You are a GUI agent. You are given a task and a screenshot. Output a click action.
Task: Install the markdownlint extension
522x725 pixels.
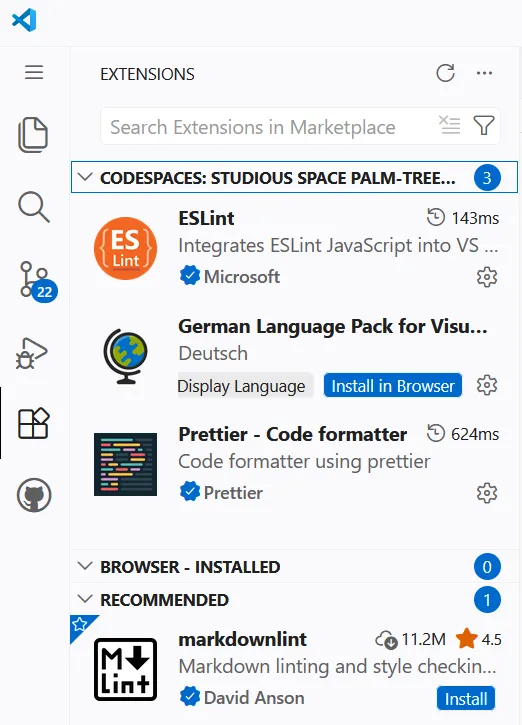point(466,699)
